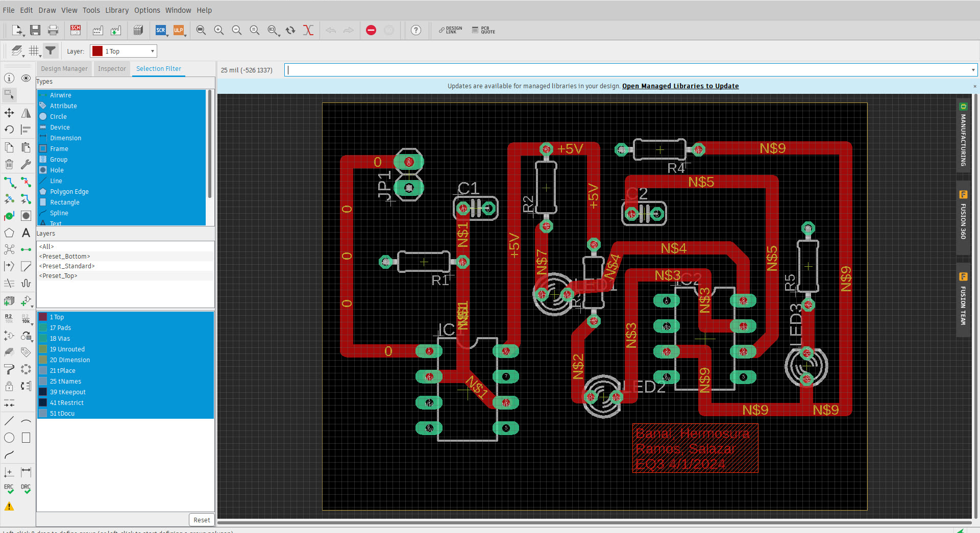Viewport: 980px width, 533px height.
Task: Click the Reset button in filter panel
Action: (202, 520)
